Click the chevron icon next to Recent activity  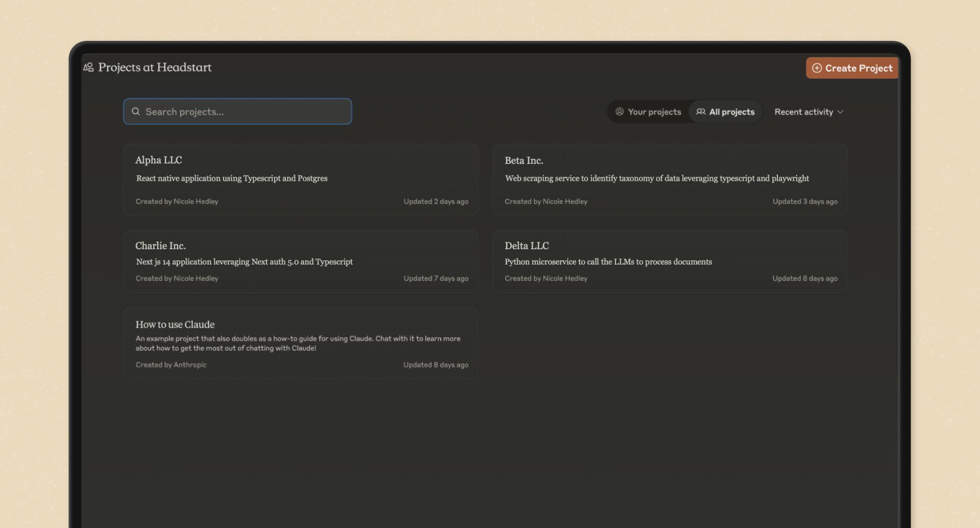click(x=841, y=112)
